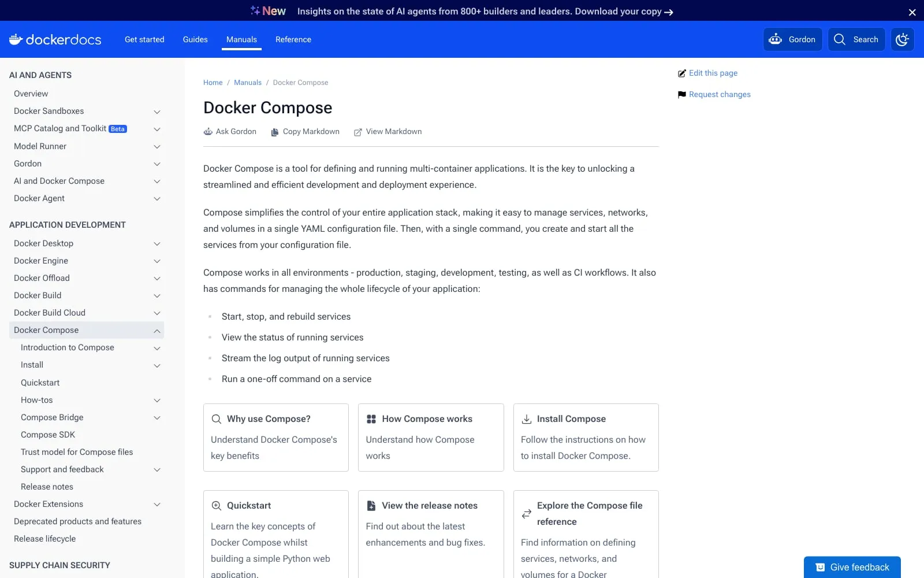The image size is (924, 578).
Task: Click the Search magnifier icon
Action: click(x=840, y=39)
